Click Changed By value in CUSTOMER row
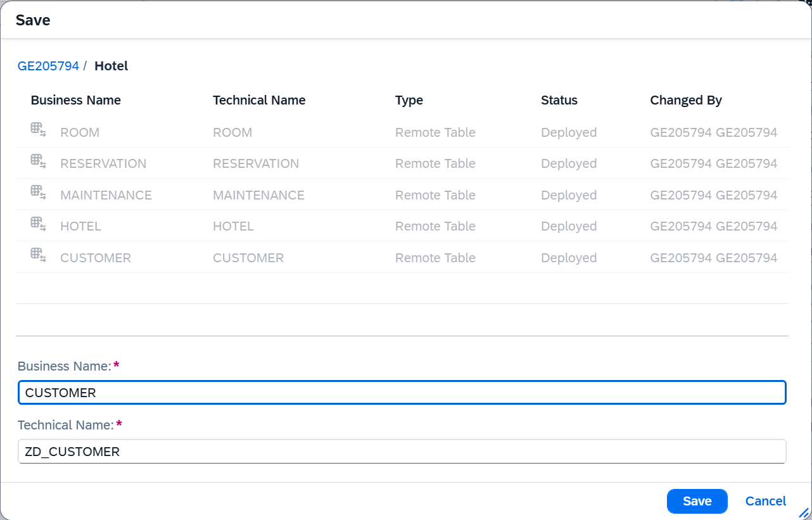812x520 pixels. 714,258
